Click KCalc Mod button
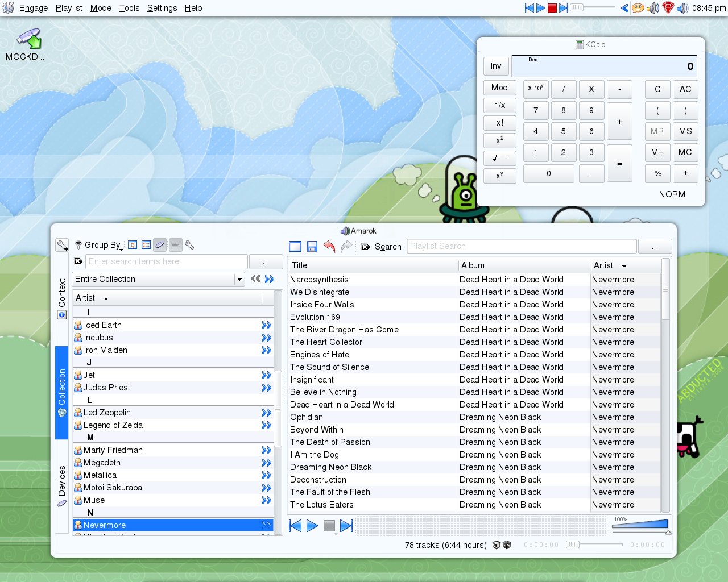Viewport: 728px width, 582px height. pyautogui.click(x=500, y=88)
